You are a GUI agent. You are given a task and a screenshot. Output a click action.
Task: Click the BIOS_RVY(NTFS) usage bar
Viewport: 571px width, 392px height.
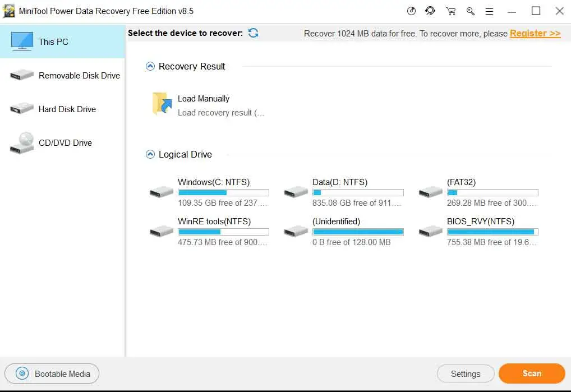tap(492, 232)
